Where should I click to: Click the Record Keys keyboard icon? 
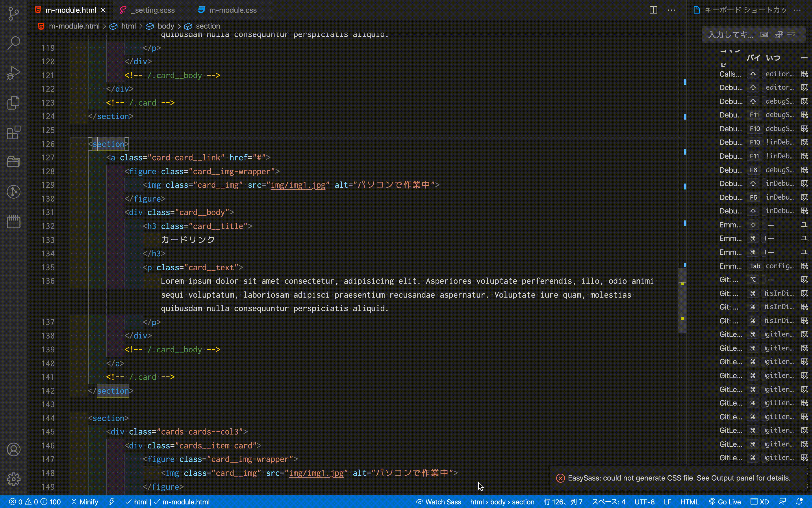[x=764, y=34]
